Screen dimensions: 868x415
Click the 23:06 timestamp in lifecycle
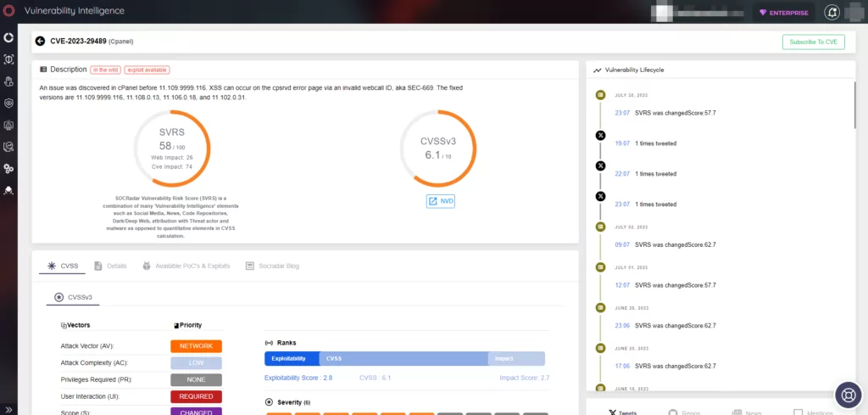(622, 326)
